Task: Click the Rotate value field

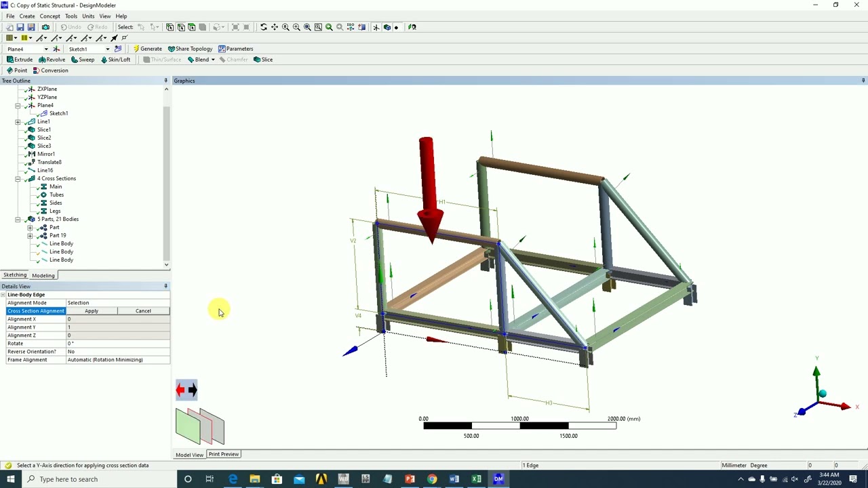Action: (117, 344)
